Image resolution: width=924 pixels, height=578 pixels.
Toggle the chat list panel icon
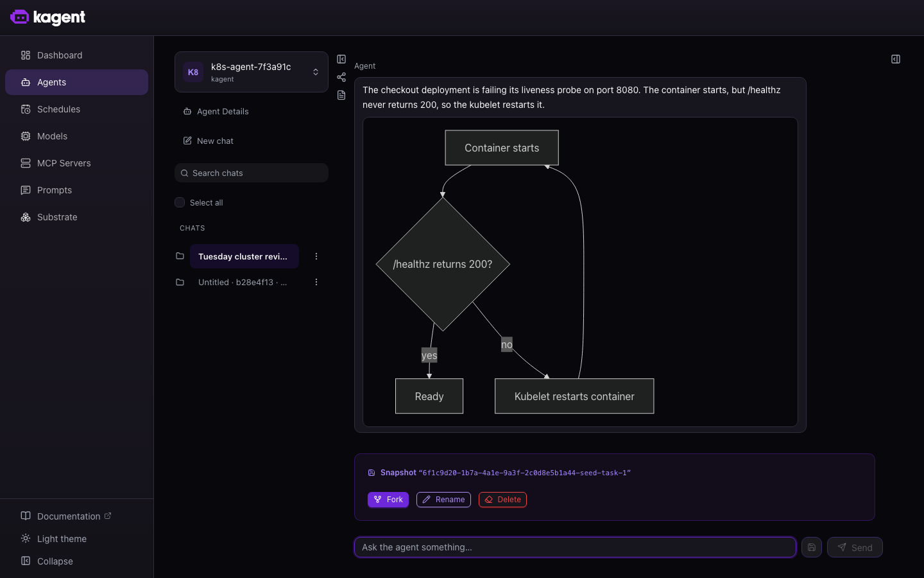pos(341,59)
